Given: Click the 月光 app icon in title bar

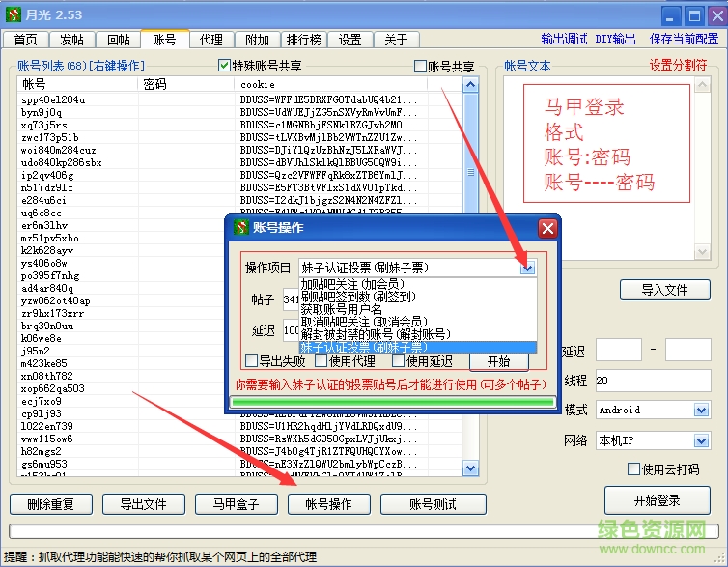Looking at the screenshot, I should point(14,14).
